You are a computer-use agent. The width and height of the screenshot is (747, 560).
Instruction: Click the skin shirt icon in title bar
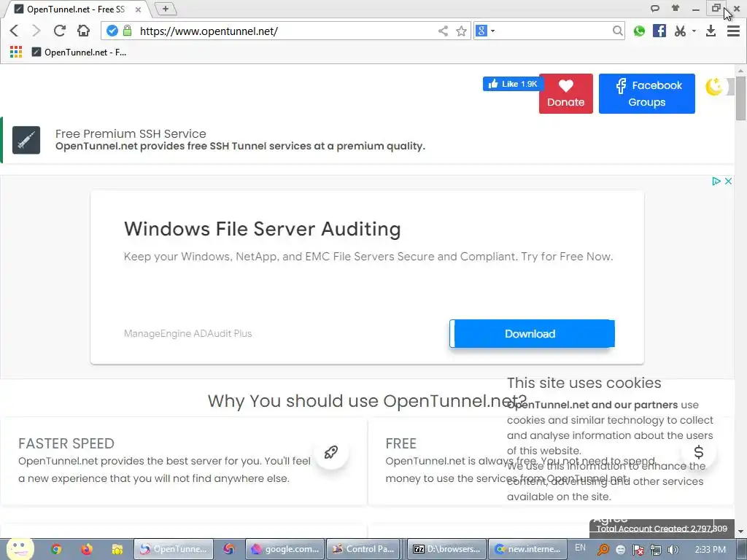click(676, 8)
